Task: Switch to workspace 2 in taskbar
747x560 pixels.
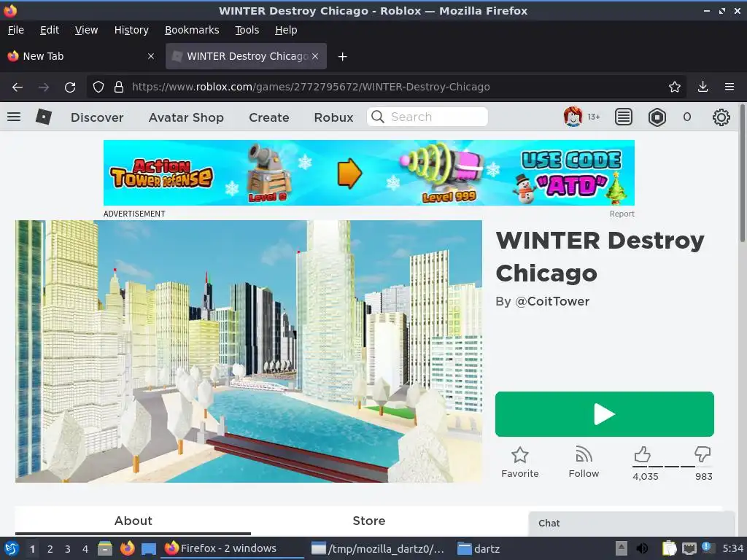Action: point(50,548)
